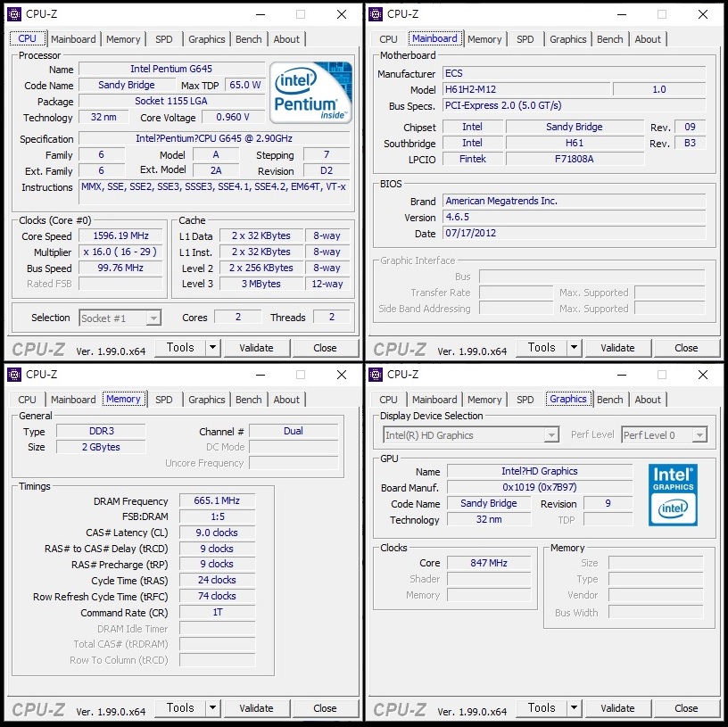This screenshot has height=727, width=728.
Task: Click the Tools button in the CPU window
Action: coord(180,347)
